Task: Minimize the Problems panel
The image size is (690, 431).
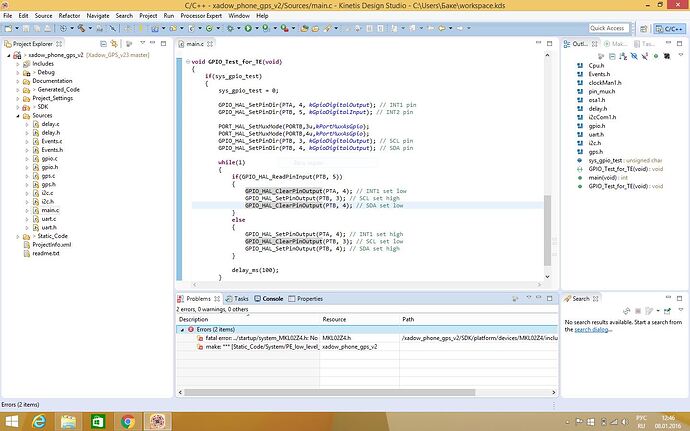Action: pyautogui.click(x=539, y=298)
